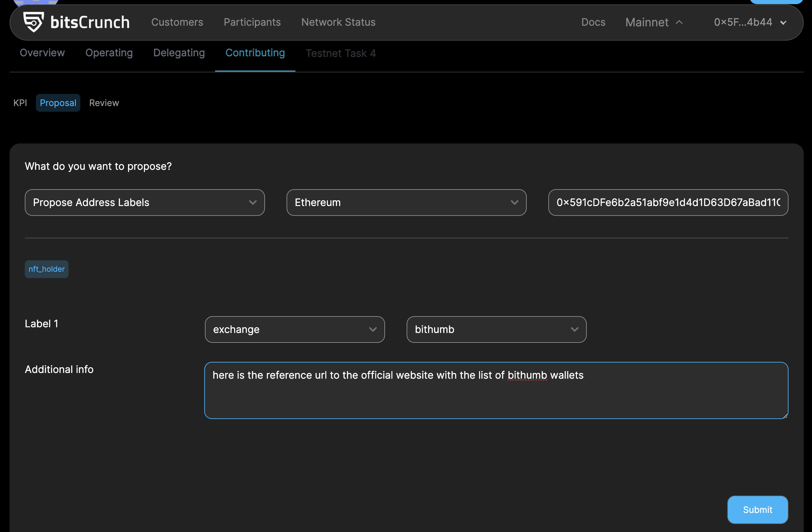Select the Proposal sub-tab
This screenshot has height=532, width=812.
pos(58,103)
